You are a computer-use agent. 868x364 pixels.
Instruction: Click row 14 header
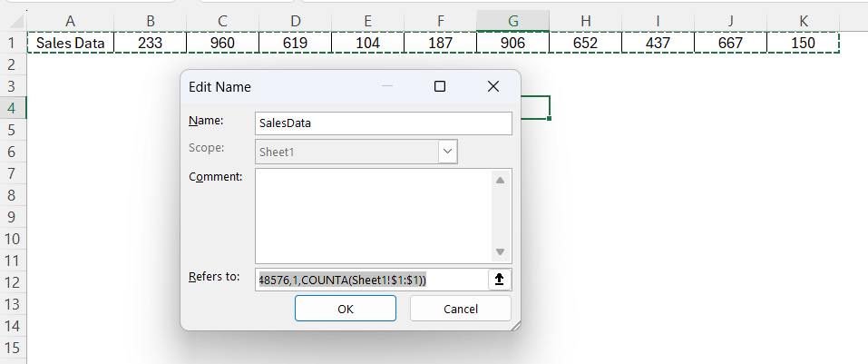coord(13,326)
